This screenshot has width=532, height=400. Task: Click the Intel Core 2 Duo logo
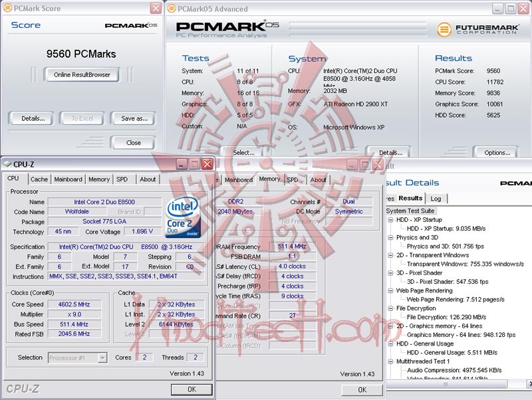coord(184,217)
